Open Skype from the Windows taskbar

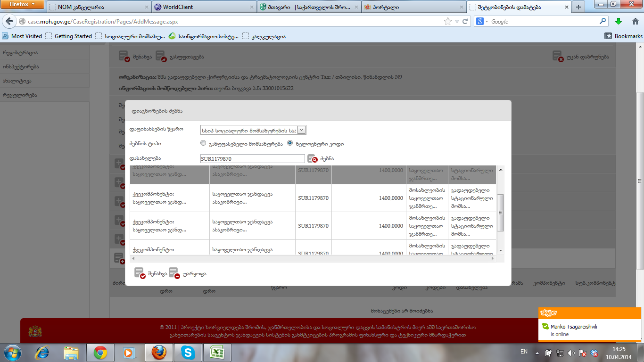coord(188,352)
